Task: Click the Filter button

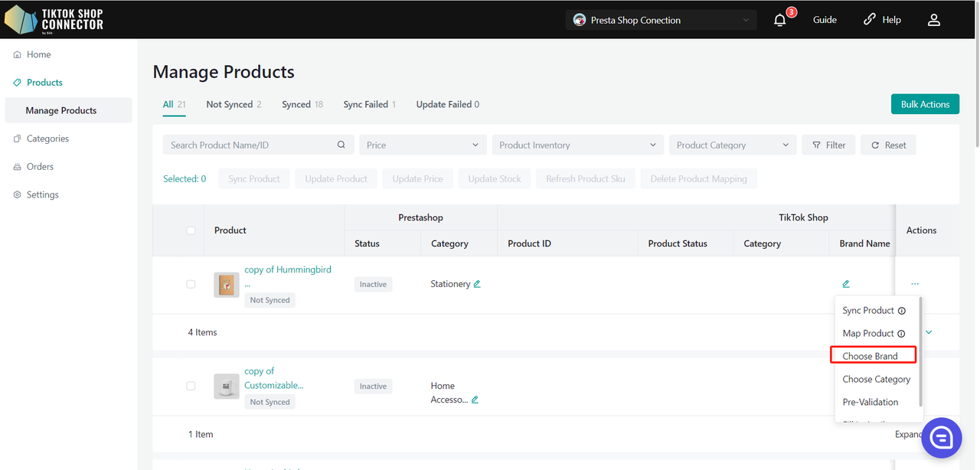Action: click(x=828, y=145)
